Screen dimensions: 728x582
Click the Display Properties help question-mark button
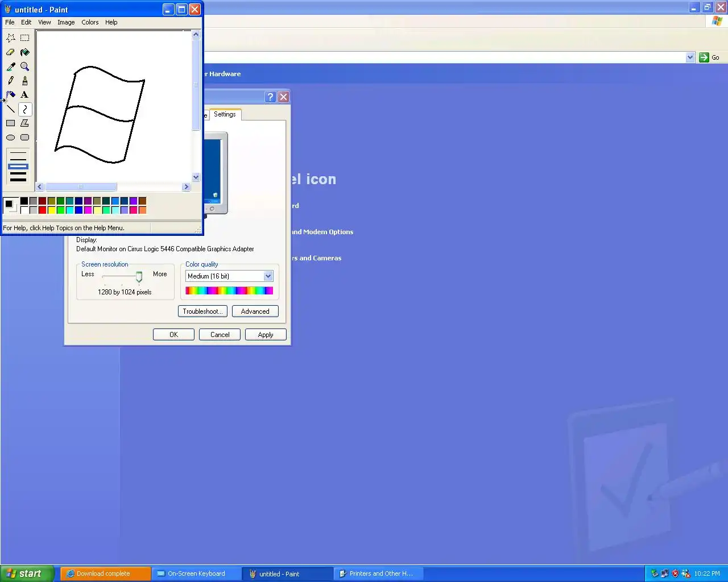coord(271,97)
